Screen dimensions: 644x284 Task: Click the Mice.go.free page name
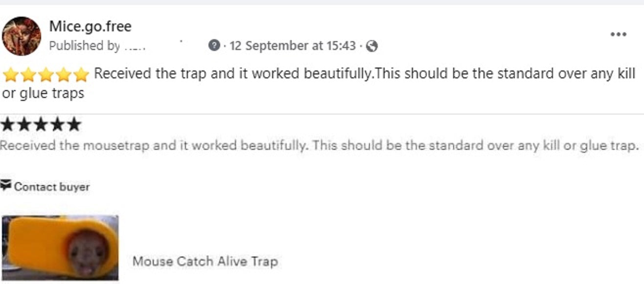click(90, 26)
